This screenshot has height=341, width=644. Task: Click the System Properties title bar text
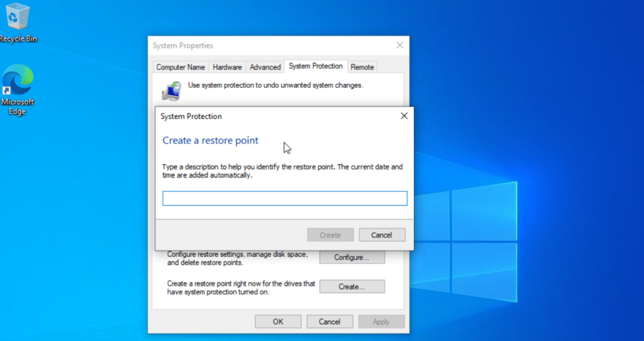[x=183, y=45]
